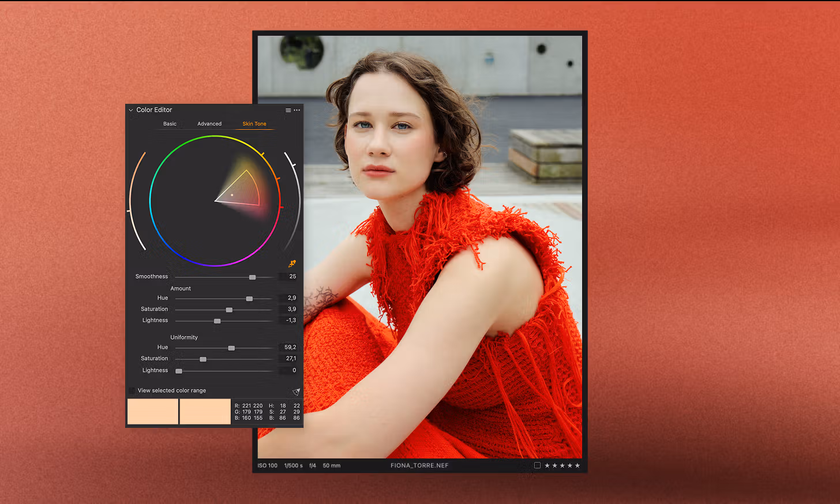
Task: Click the Smoothness slider handle
Action: pos(252,277)
